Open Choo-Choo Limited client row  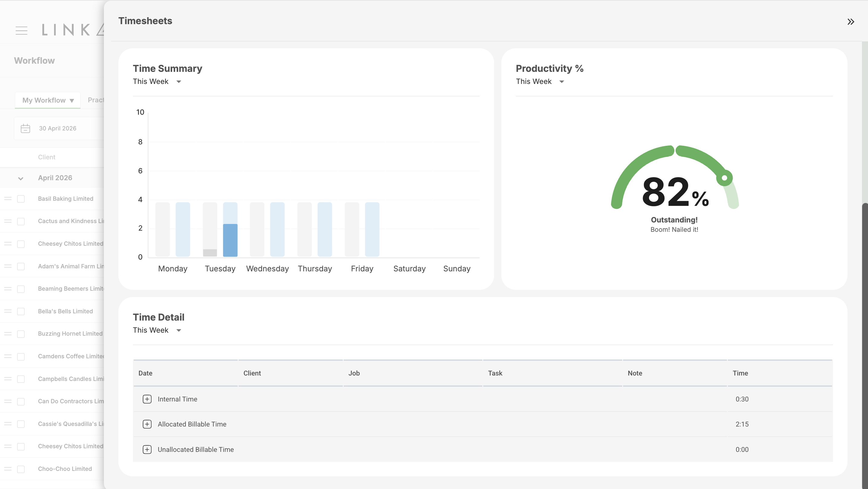65,469
